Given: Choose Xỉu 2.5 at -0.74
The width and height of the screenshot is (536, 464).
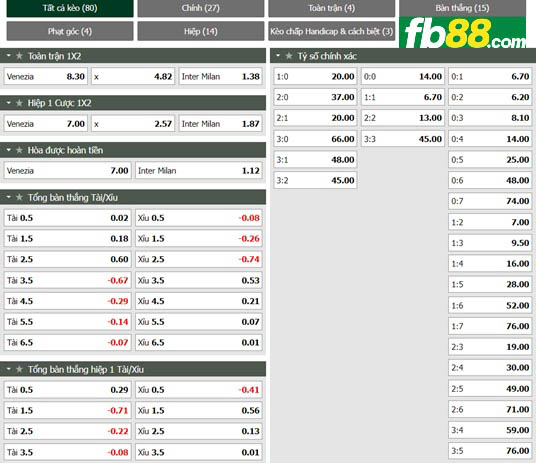Looking at the screenshot, I should [199, 259].
